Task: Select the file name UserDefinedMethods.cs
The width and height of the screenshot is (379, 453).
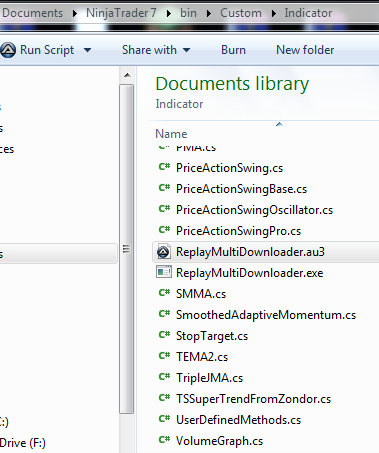Action: point(238,420)
